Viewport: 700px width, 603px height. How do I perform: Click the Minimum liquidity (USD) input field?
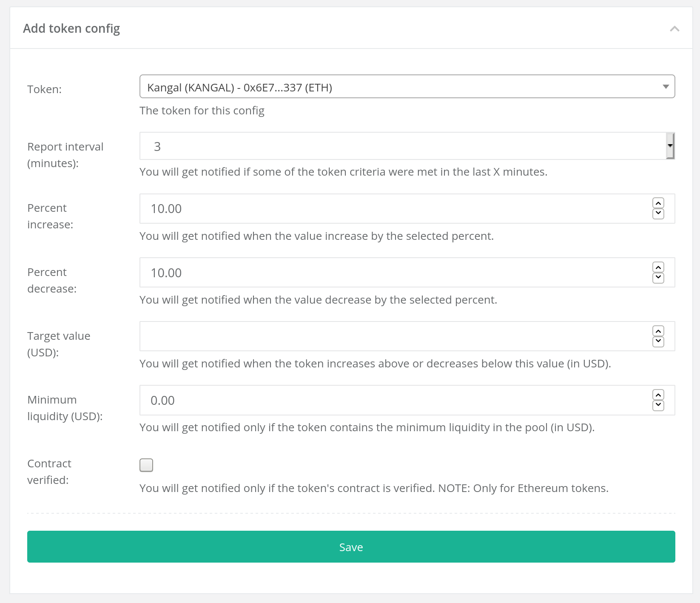click(x=407, y=400)
